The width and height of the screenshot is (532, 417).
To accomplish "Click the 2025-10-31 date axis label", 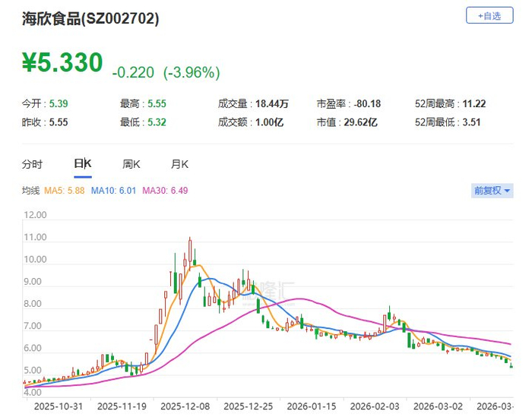I will (x=59, y=406).
